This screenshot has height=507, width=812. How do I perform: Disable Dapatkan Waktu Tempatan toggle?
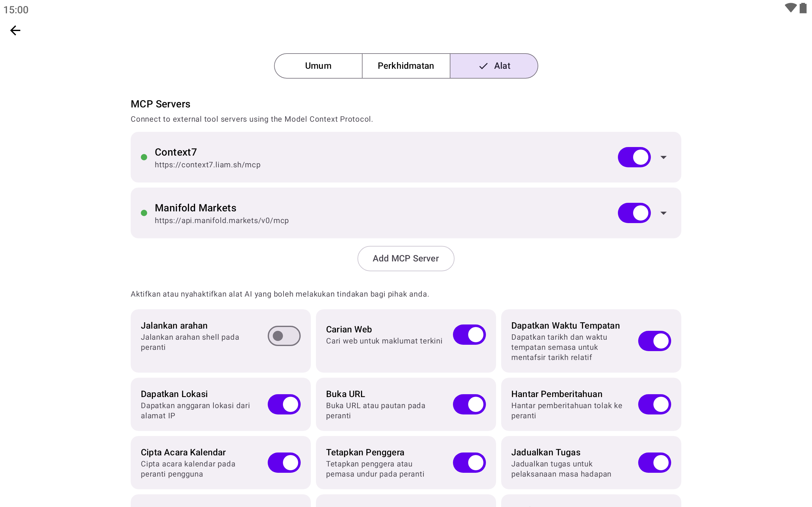click(x=654, y=341)
